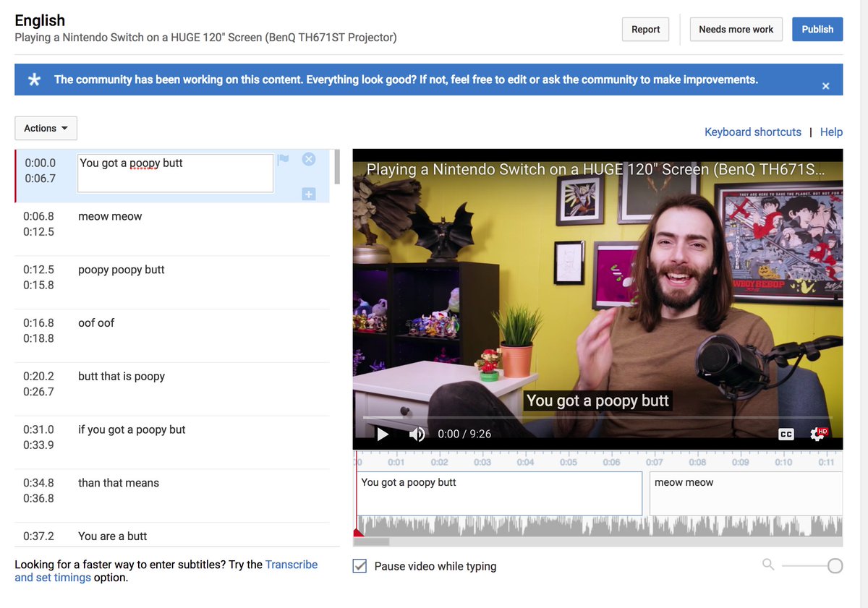Click the 0:16.8 timestamp
Screen dimensions: 868x608
38,322
